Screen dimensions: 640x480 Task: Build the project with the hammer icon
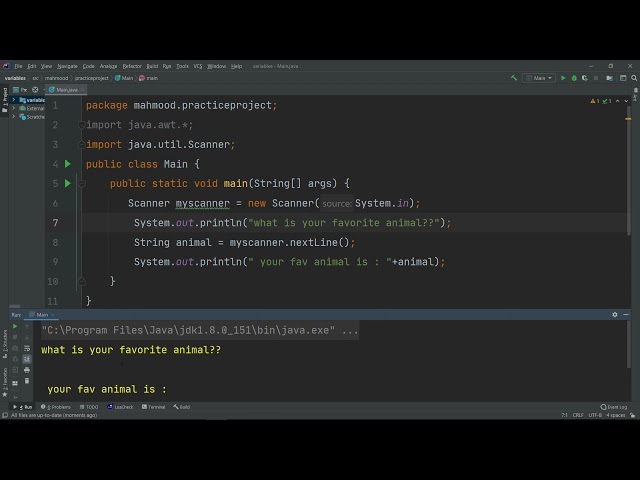(514, 78)
